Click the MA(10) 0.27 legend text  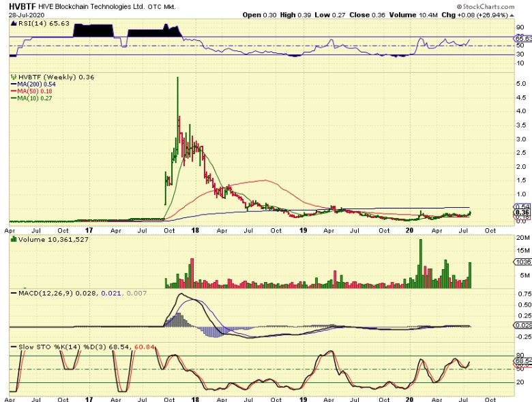point(35,98)
